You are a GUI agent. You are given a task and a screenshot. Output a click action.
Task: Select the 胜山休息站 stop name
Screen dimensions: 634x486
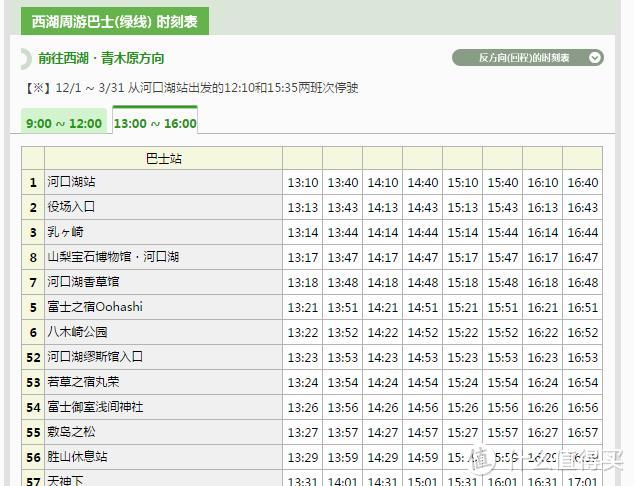(77, 457)
